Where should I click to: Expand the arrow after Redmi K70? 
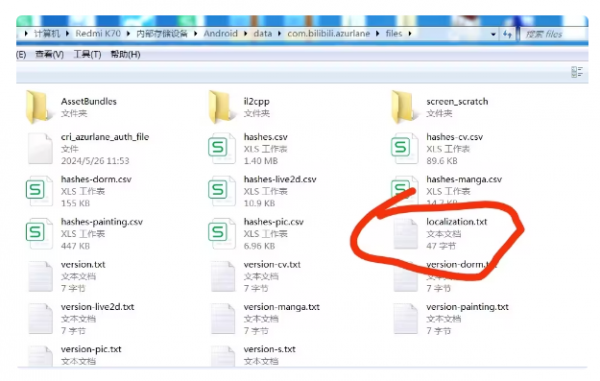[x=128, y=34]
